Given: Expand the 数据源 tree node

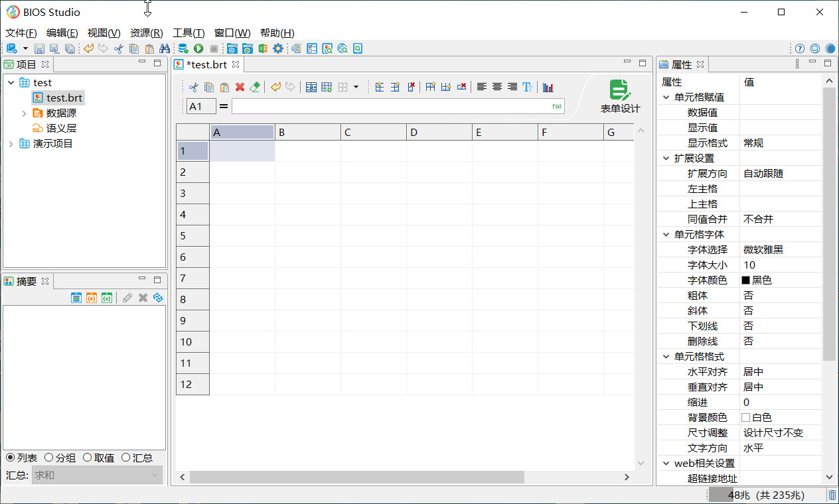Looking at the screenshot, I should pyautogui.click(x=25, y=113).
